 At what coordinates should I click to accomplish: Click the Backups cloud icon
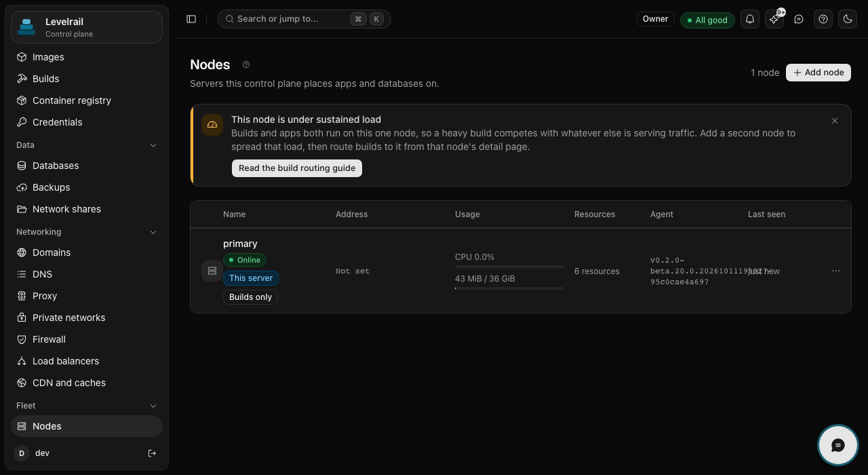click(22, 187)
